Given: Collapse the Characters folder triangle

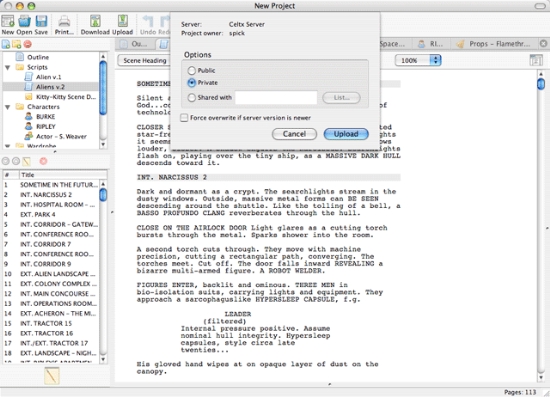Looking at the screenshot, I should 7,107.
